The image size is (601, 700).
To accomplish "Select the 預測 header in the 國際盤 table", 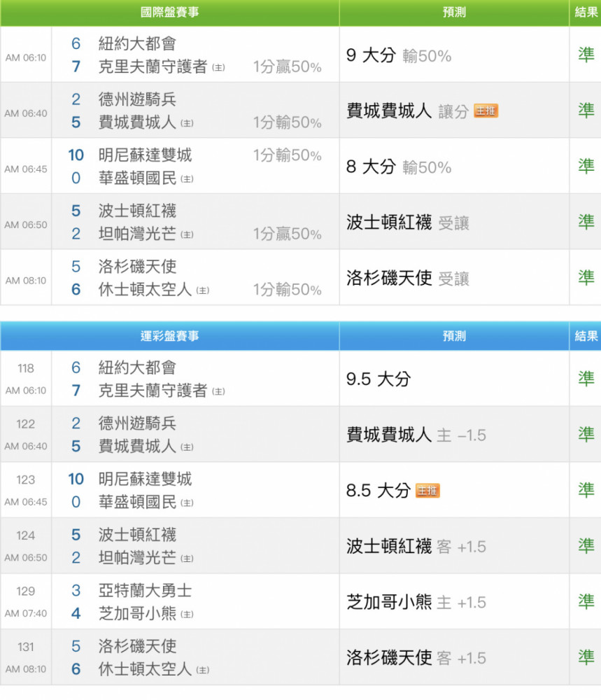I will (x=454, y=12).
